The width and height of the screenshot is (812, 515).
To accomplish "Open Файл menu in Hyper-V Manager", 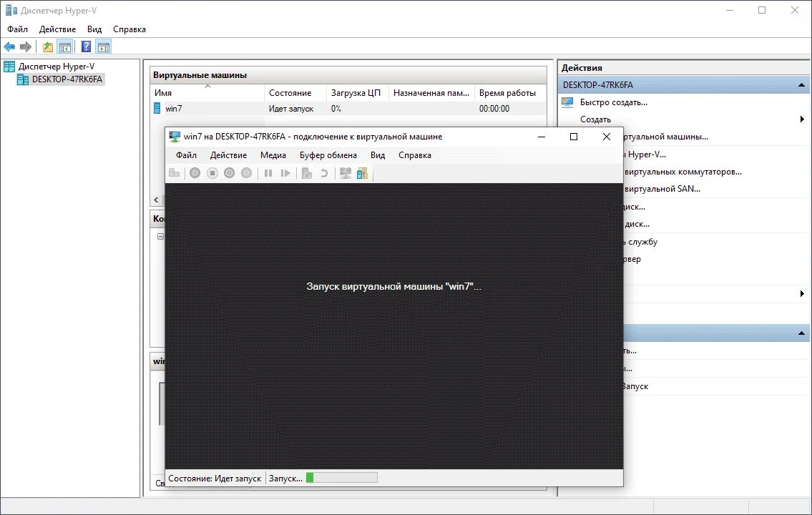I will tap(18, 29).
